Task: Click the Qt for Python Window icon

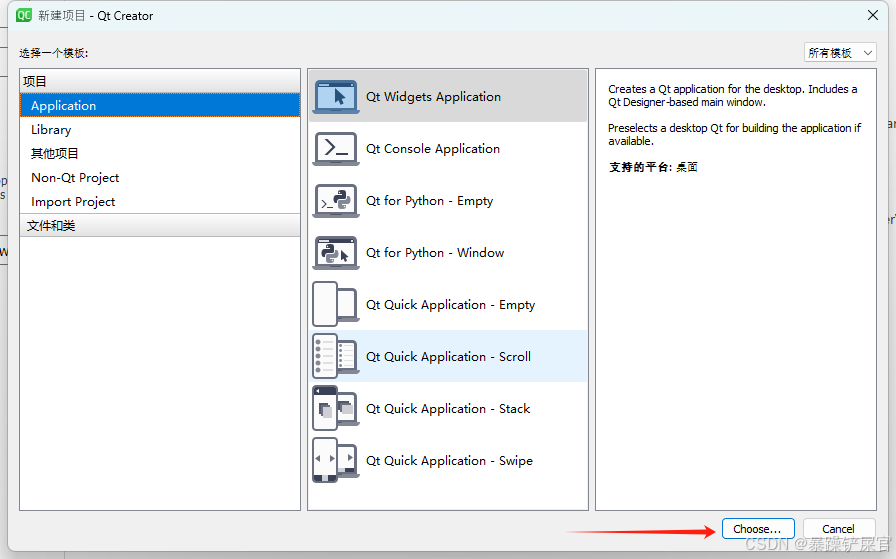Action: (x=336, y=253)
